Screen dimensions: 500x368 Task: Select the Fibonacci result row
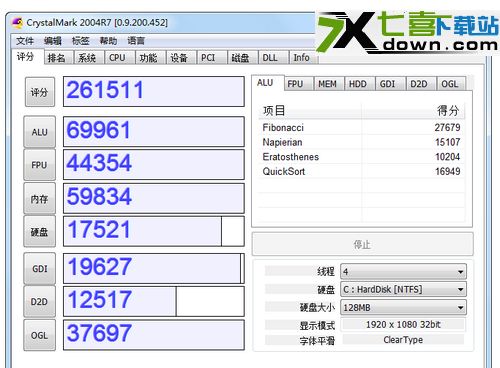point(362,127)
